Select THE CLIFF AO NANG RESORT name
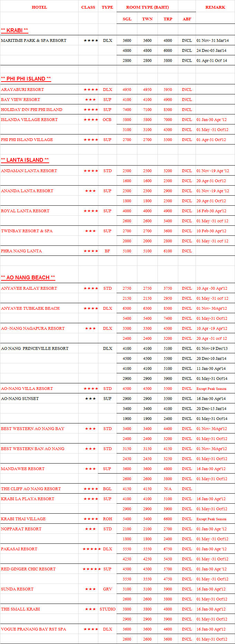Viewport: 235px width, 644px height. tap(31, 489)
